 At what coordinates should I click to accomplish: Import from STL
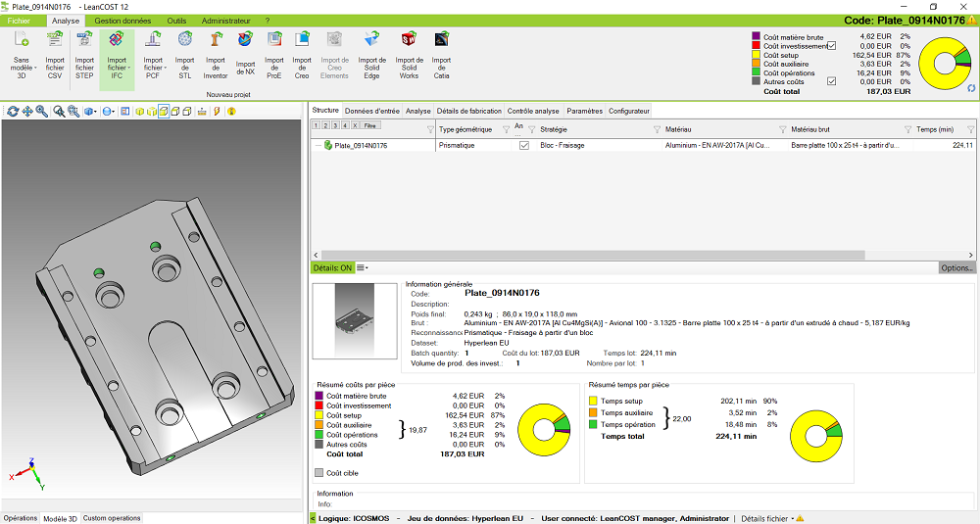point(184,55)
